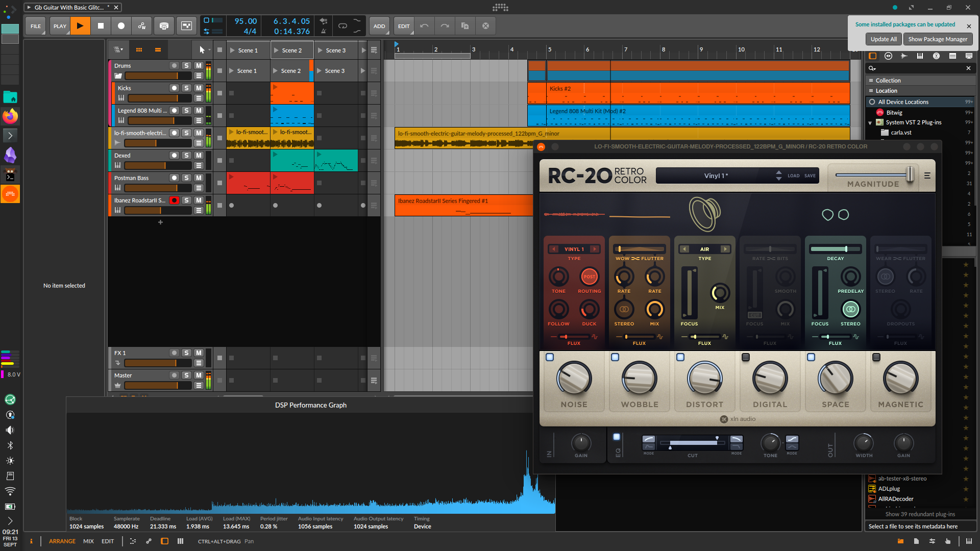Toggle the SPACE module checkbox

[811, 357]
